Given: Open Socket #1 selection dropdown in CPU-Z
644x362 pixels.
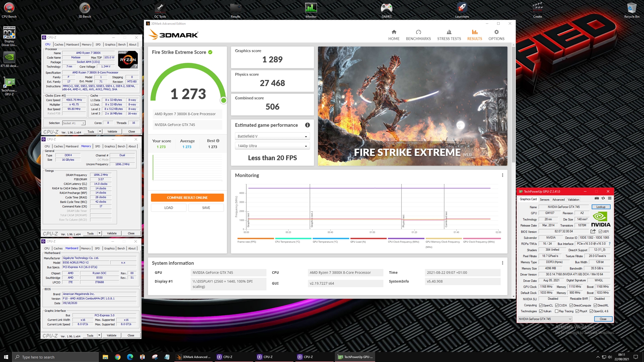Looking at the screenshot, I should (74, 123).
